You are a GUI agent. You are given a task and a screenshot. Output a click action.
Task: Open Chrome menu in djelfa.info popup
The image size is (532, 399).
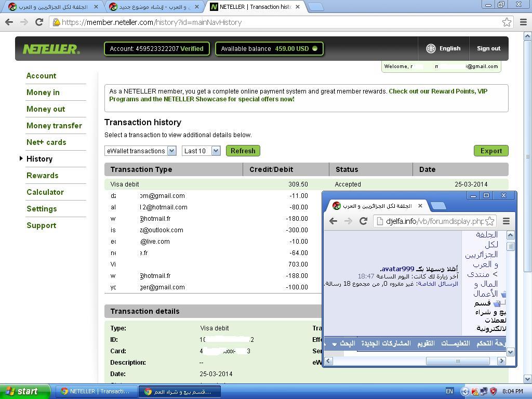click(506, 221)
